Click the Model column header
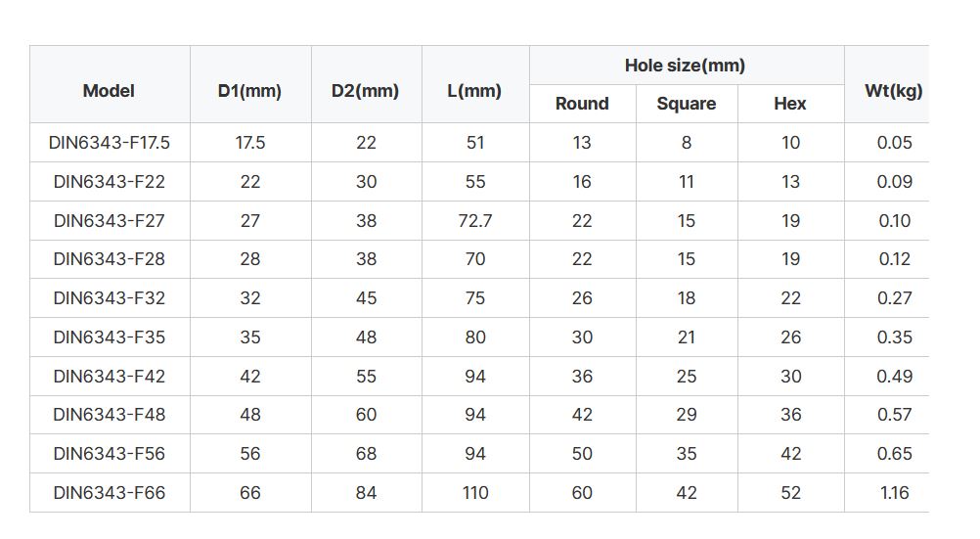The height and width of the screenshot is (539, 980). pos(110,84)
